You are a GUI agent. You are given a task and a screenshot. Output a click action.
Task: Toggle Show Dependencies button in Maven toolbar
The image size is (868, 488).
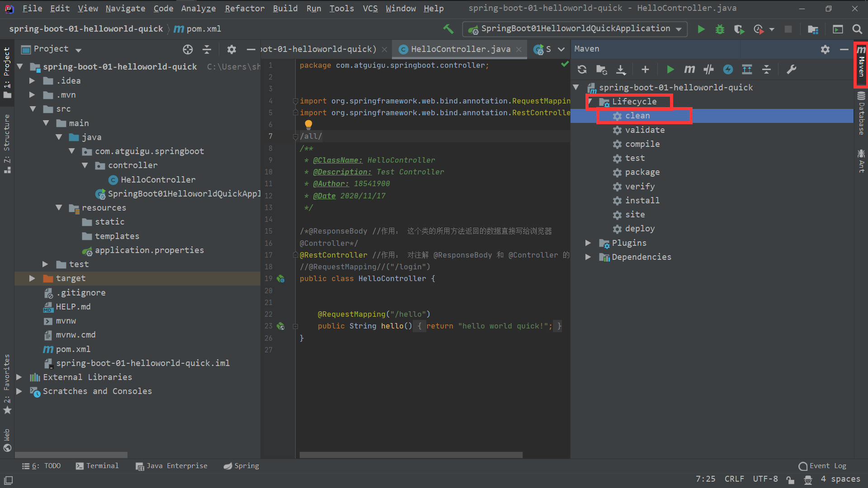coord(747,69)
